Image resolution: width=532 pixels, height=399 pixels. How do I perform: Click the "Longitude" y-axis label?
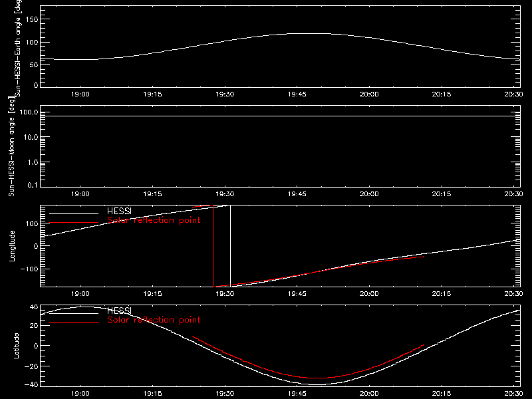point(12,246)
